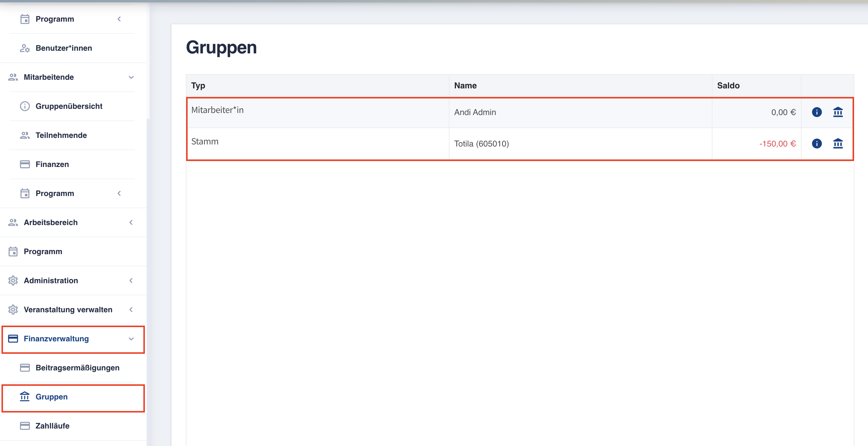Expand the Programm chevron above Benutzer*innen

[119, 19]
